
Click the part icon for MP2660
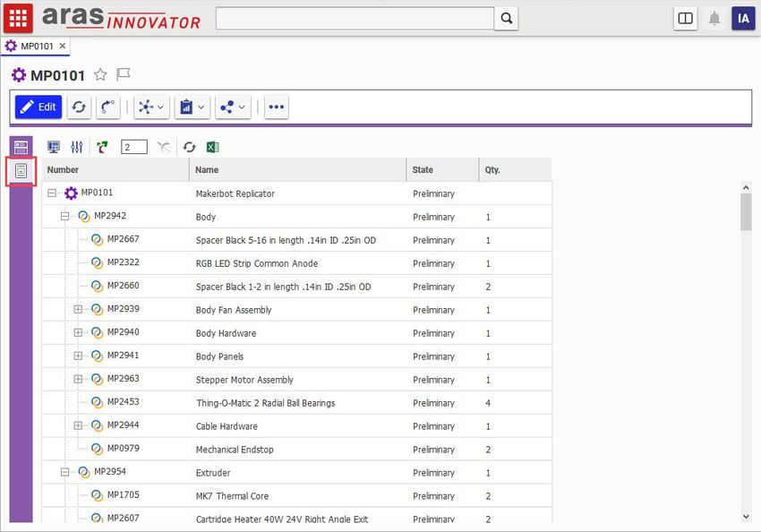[97, 287]
